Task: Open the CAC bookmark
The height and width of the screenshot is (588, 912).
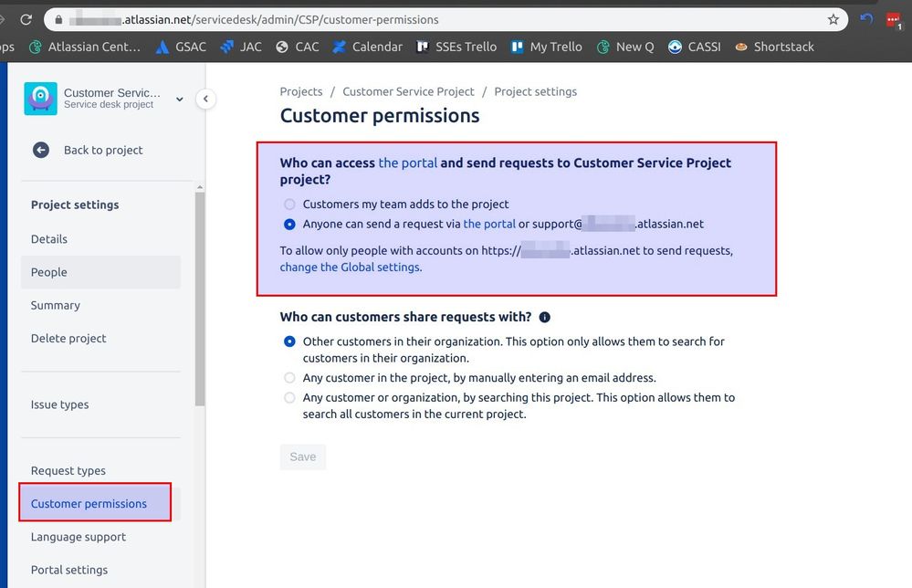Action: click(298, 47)
